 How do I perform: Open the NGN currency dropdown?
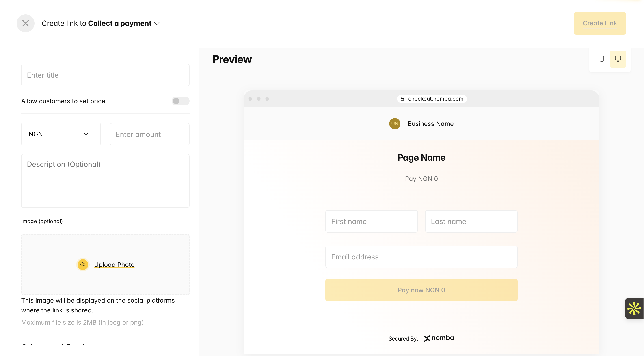tap(61, 134)
